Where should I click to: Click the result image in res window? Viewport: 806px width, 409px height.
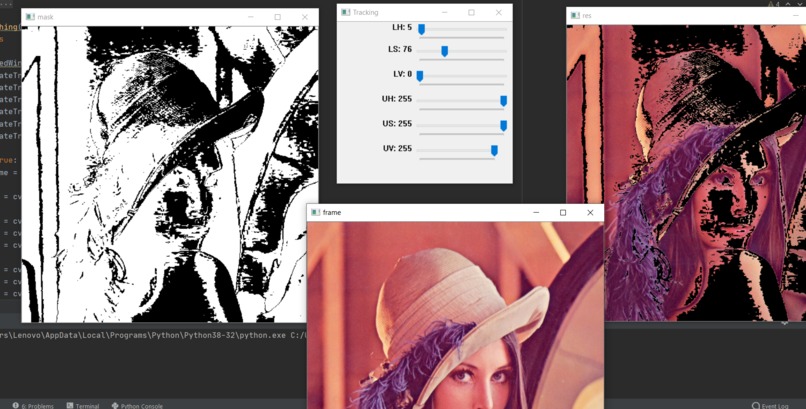pos(686,173)
